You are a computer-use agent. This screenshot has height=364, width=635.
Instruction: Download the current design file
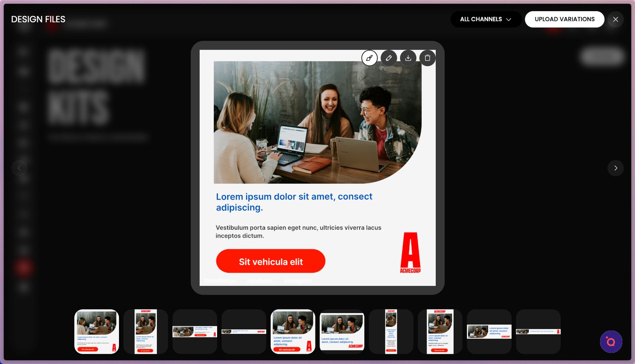[x=408, y=58]
